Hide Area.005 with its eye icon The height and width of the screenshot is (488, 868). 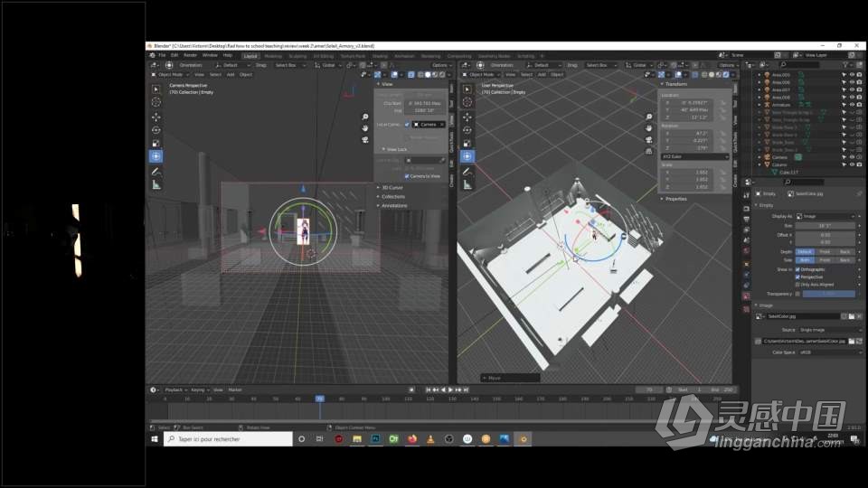pyautogui.click(x=852, y=75)
